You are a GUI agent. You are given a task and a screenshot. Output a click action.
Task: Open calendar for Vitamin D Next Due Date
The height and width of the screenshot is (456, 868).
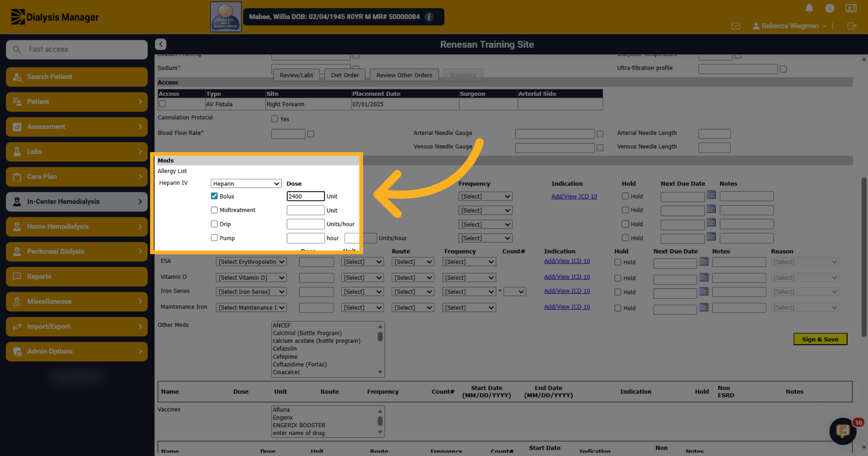[704, 277]
